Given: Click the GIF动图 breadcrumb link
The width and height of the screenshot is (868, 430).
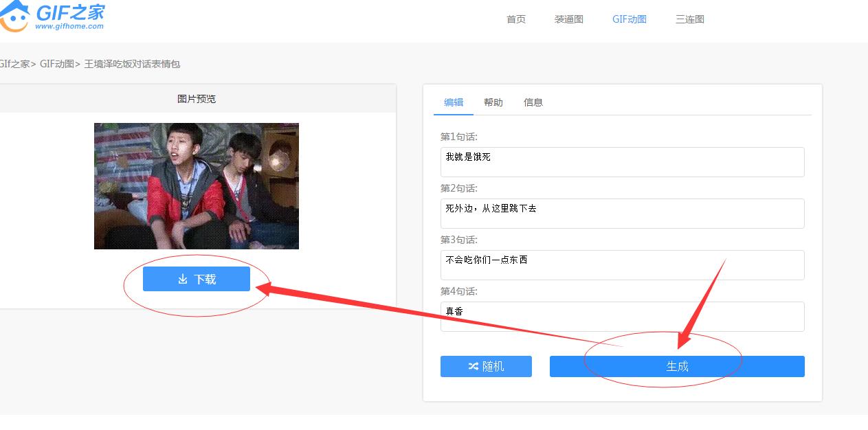Looking at the screenshot, I should (56, 64).
